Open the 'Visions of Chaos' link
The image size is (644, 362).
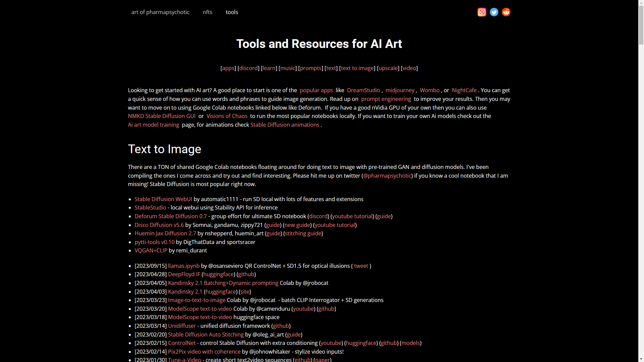(x=227, y=116)
